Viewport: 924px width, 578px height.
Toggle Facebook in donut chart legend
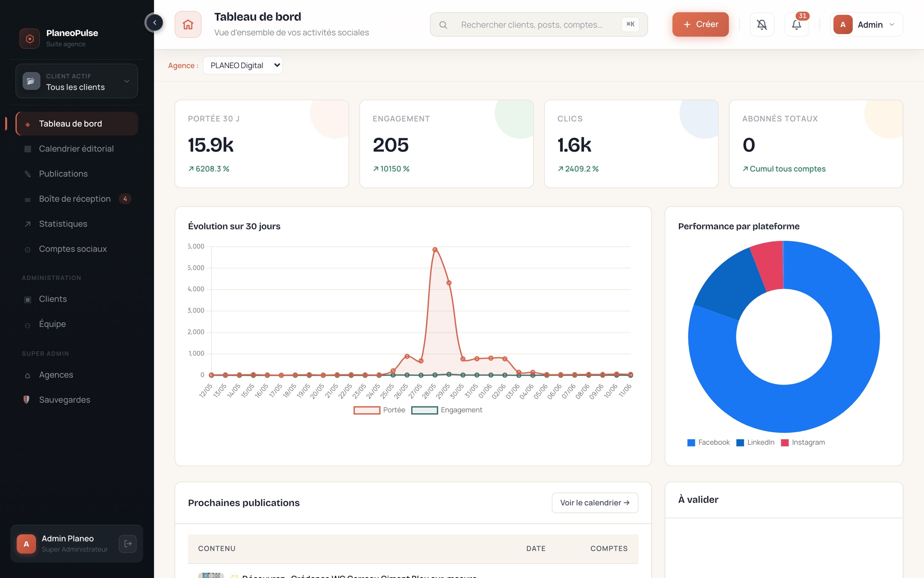click(708, 442)
